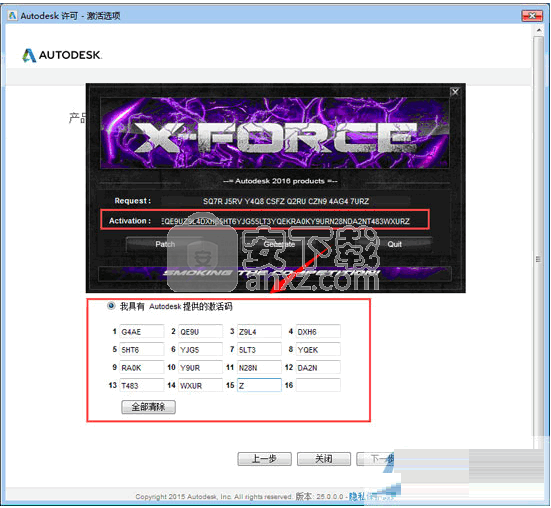Click the 关闭 close button

pos(324,459)
